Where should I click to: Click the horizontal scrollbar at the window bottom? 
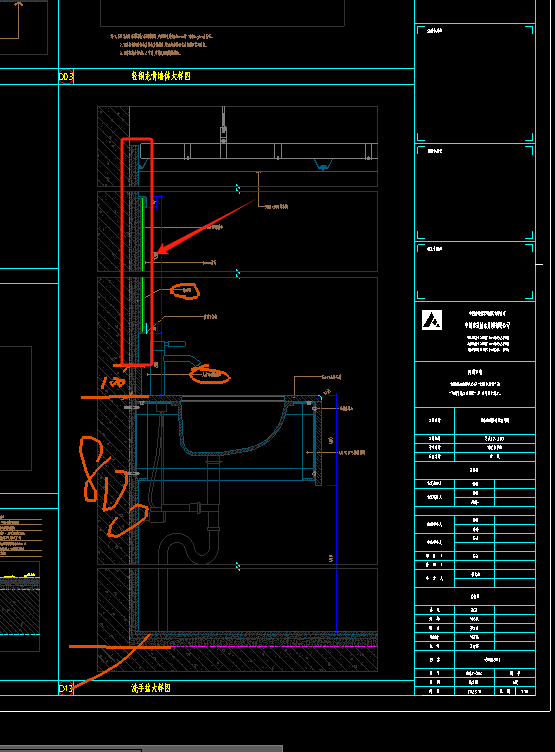142,749
